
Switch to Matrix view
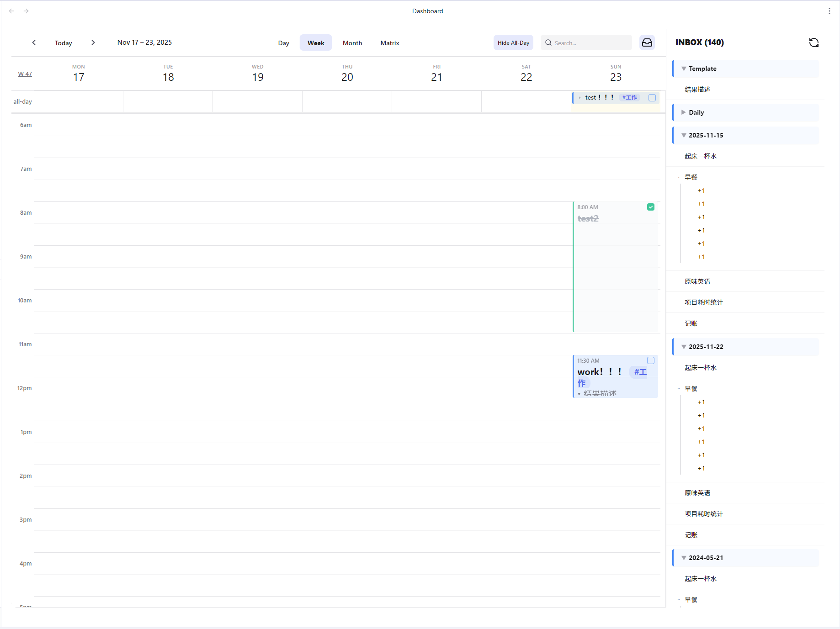click(x=389, y=42)
